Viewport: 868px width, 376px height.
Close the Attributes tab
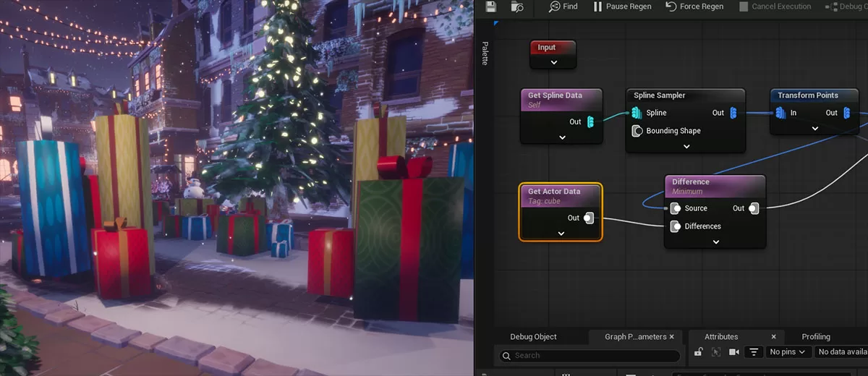pos(773,337)
